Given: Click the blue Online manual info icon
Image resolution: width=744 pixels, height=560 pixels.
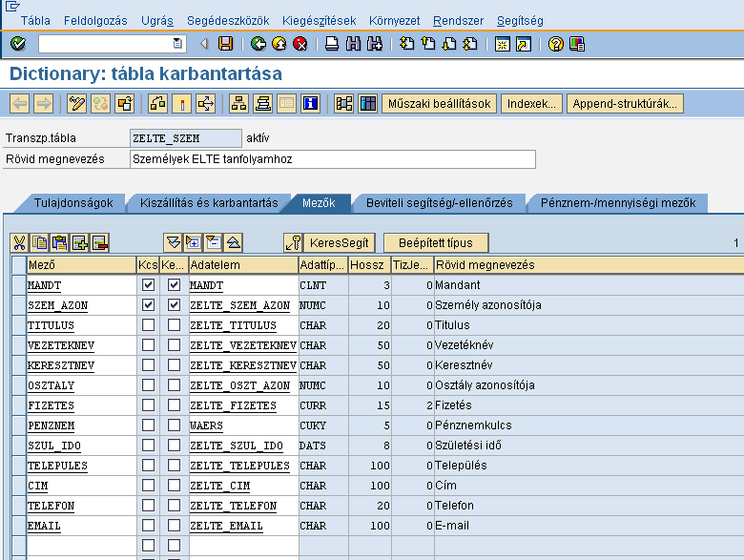Looking at the screenshot, I should (311, 103).
